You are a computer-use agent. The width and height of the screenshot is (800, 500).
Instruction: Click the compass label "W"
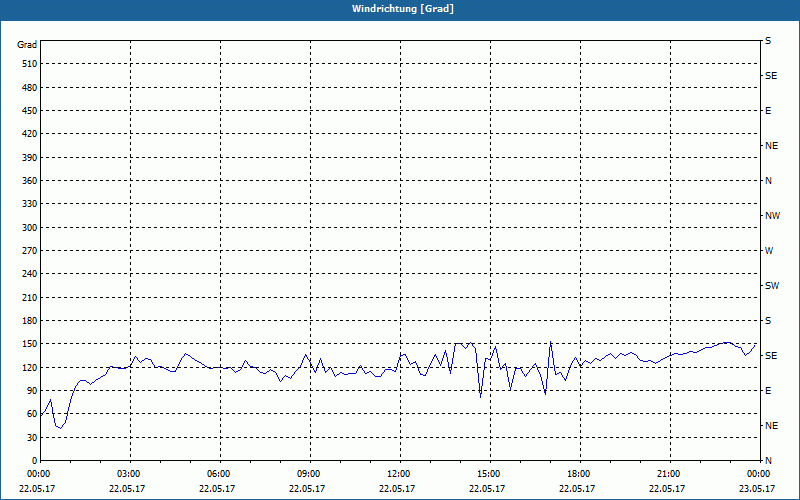[769, 251]
